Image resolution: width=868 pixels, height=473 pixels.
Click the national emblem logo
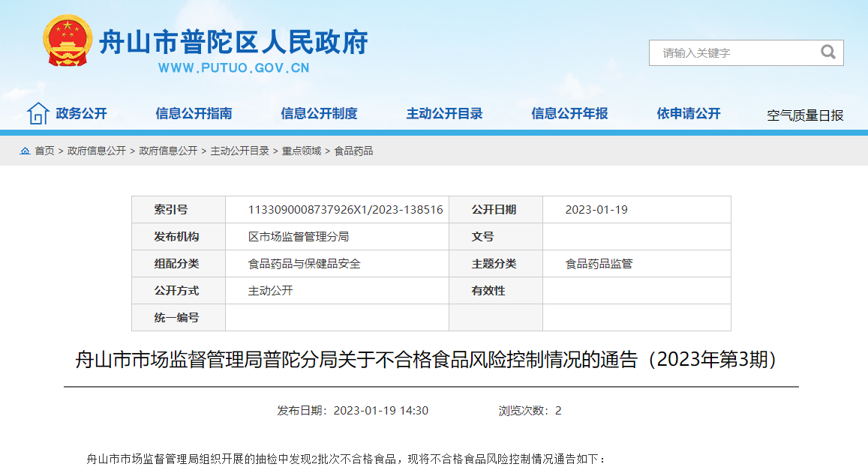click(x=68, y=40)
